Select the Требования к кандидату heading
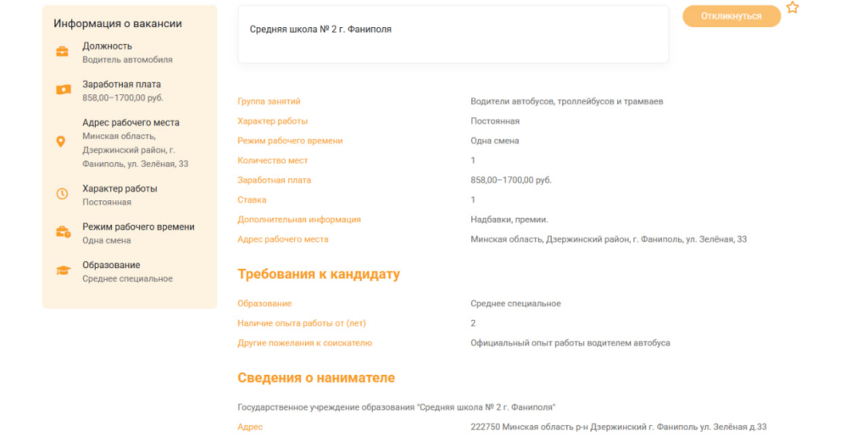The image size is (868, 442). 318,274
